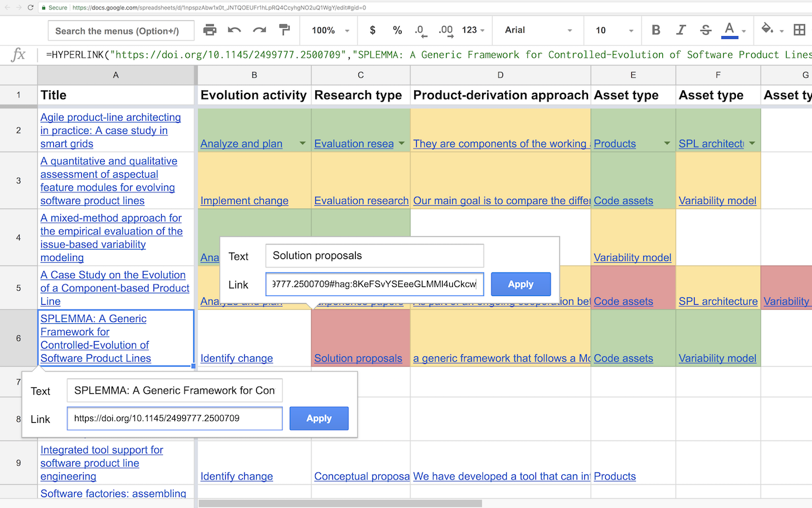812x508 pixels.
Task: Click Link field with doi.org URL
Action: 174,418
